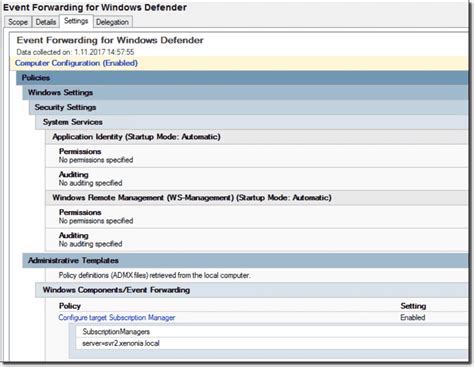Switch to the Scope tab
The height and width of the screenshot is (367, 474).
click(18, 22)
